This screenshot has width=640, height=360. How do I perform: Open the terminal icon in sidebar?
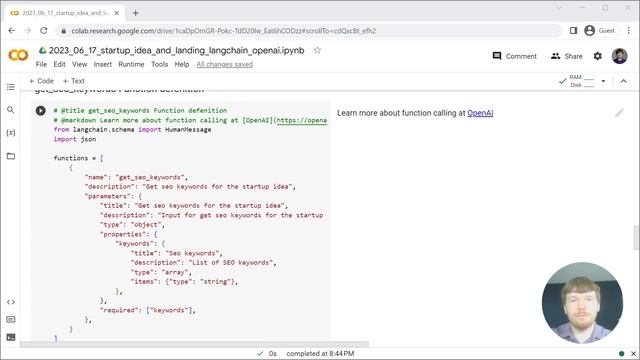[11, 337]
